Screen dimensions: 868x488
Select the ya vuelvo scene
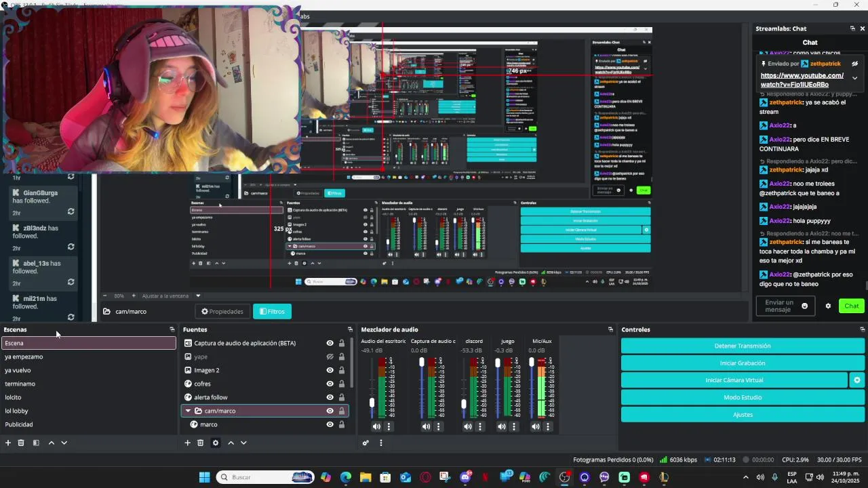tap(88, 370)
